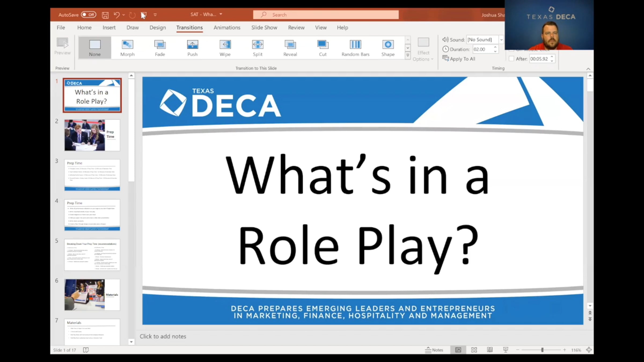Expand the transitions gallery More arrow

[408, 56]
